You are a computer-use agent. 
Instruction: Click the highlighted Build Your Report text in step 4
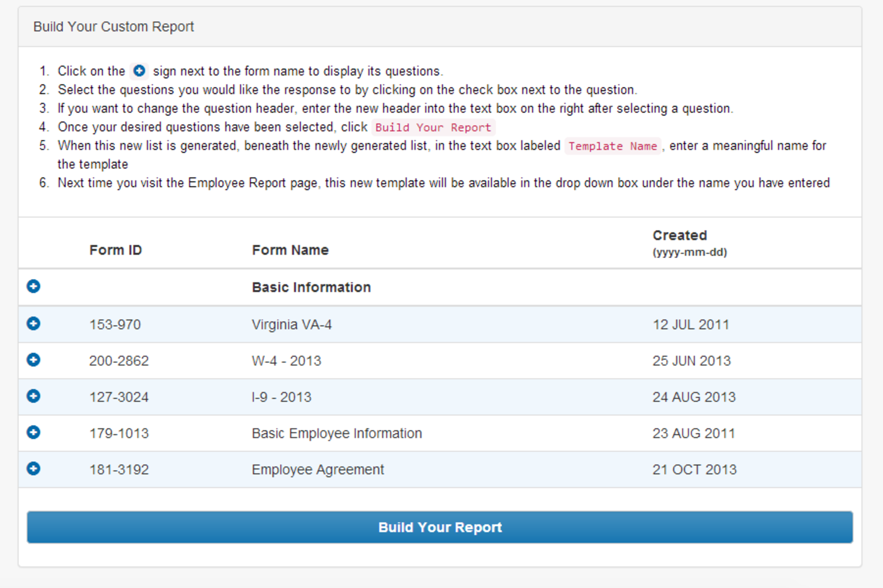coord(433,127)
